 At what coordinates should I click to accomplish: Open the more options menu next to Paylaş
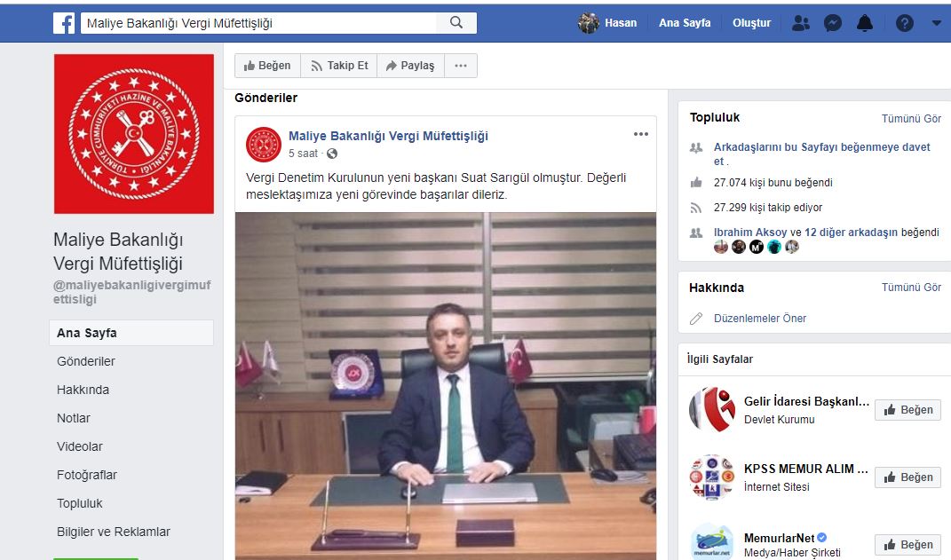461,65
